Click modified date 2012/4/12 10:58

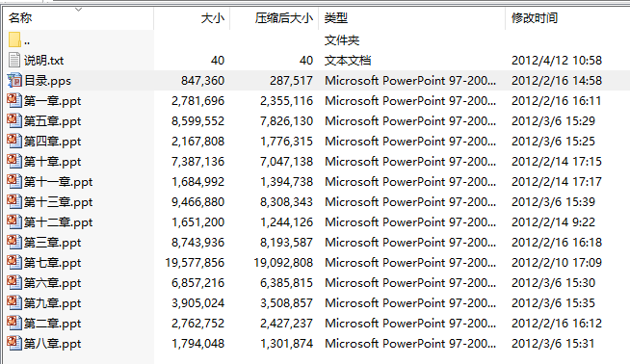click(x=557, y=61)
